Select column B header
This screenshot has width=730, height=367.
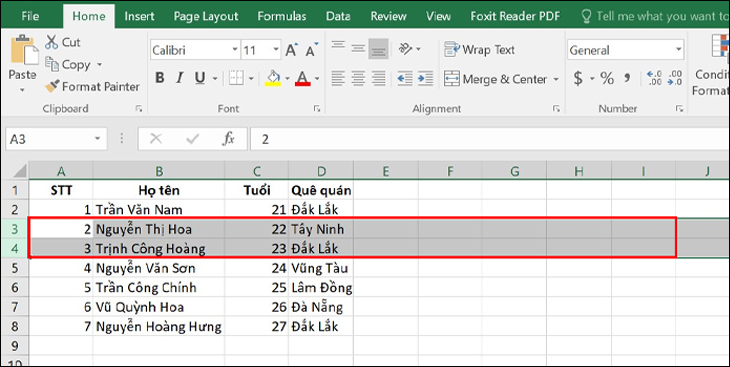(159, 171)
